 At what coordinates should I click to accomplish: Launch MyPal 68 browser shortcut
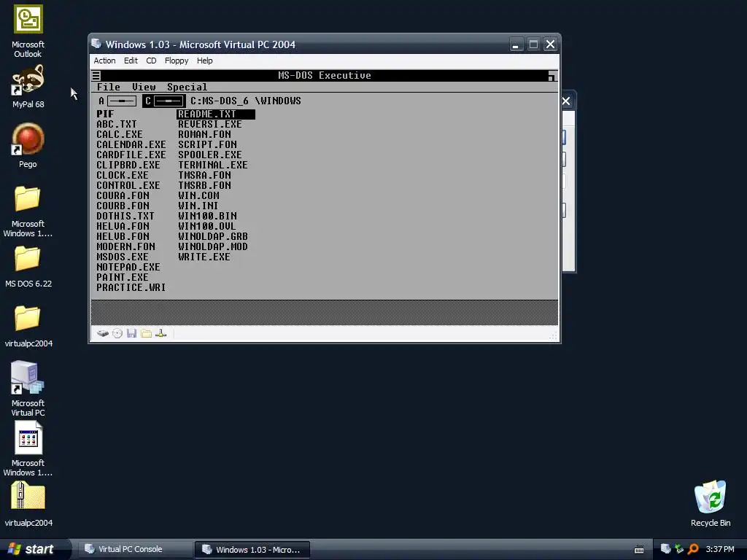point(28,87)
